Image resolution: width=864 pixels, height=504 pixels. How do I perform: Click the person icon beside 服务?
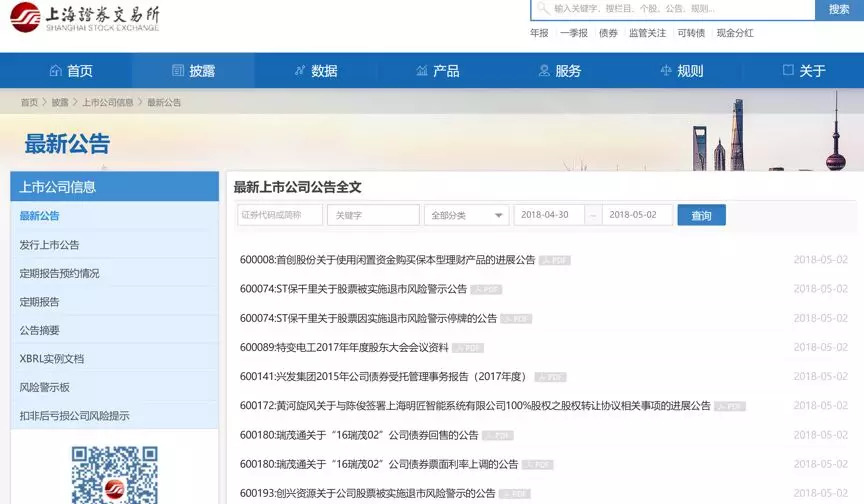click(x=544, y=71)
